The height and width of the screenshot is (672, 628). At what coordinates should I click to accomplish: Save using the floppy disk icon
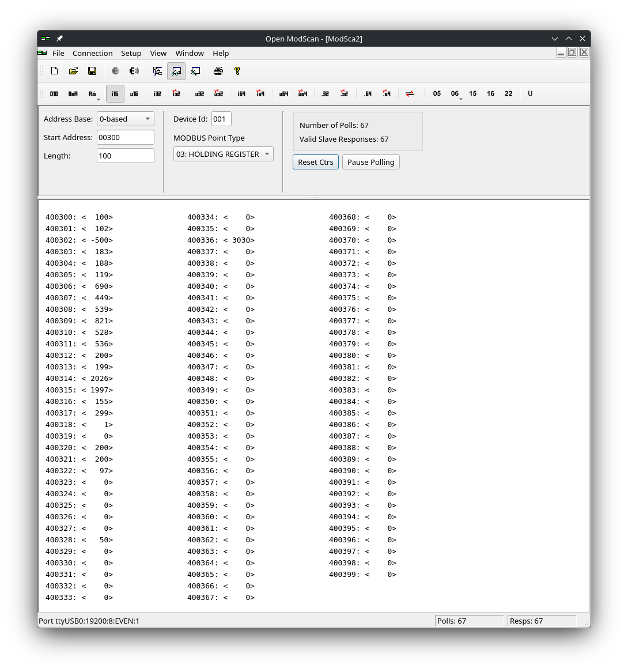(92, 71)
